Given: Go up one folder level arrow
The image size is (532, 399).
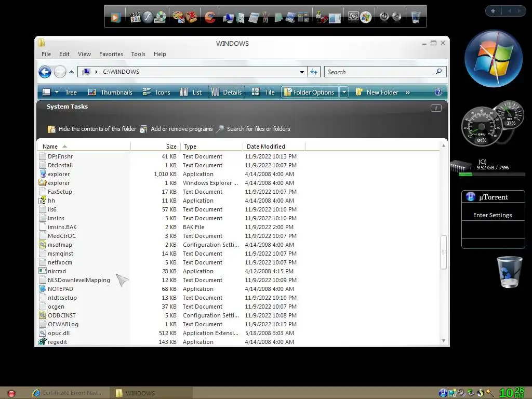Looking at the screenshot, I should 71,72.
